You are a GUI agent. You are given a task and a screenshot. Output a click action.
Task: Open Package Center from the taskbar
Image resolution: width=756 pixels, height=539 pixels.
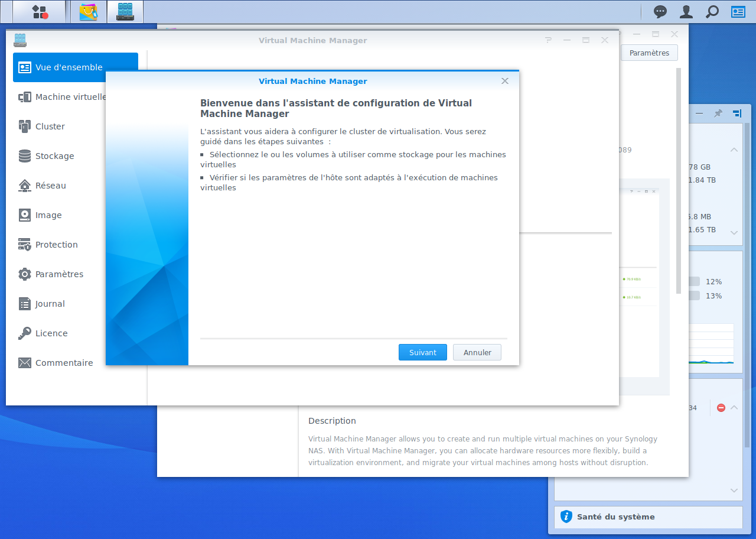pos(89,12)
